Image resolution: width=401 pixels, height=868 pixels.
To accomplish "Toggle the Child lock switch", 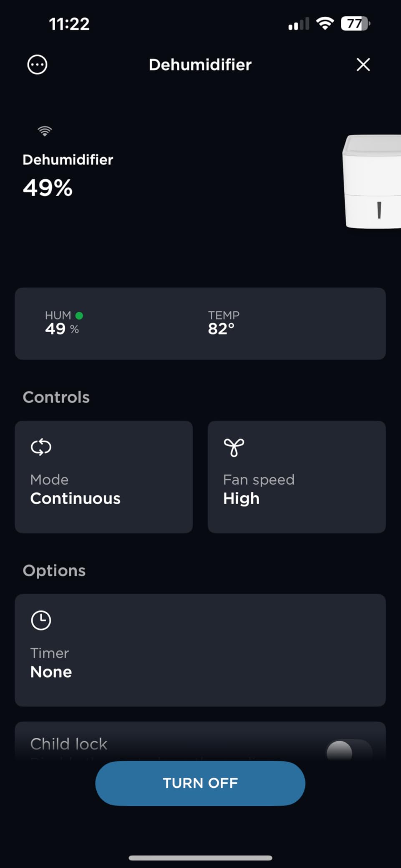I will [349, 751].
